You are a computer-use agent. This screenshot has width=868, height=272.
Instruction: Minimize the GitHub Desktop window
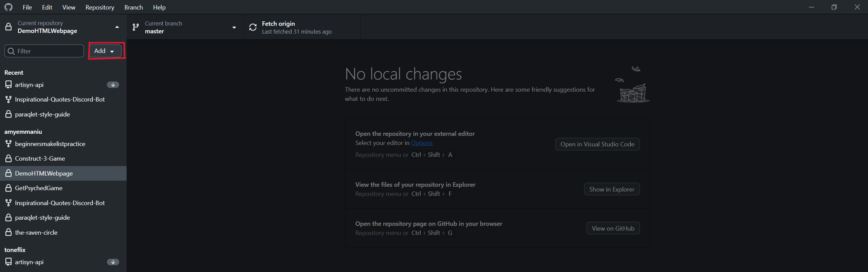pos(811,7)
